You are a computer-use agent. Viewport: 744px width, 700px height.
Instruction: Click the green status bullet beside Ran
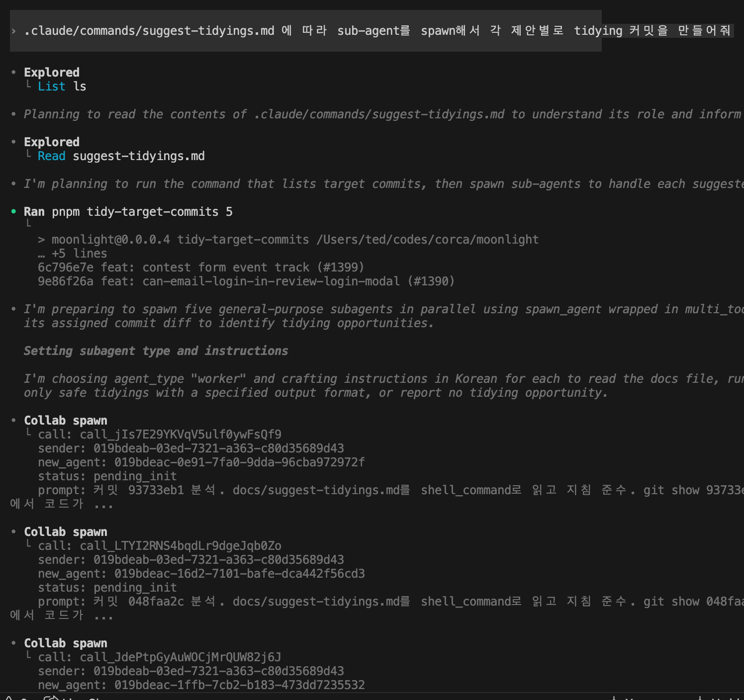13,211
